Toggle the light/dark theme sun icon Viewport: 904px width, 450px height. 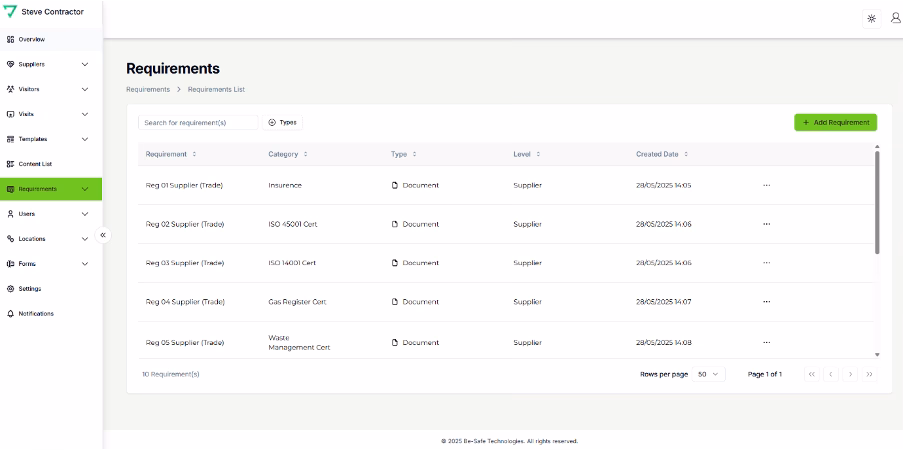coord(871,18)
